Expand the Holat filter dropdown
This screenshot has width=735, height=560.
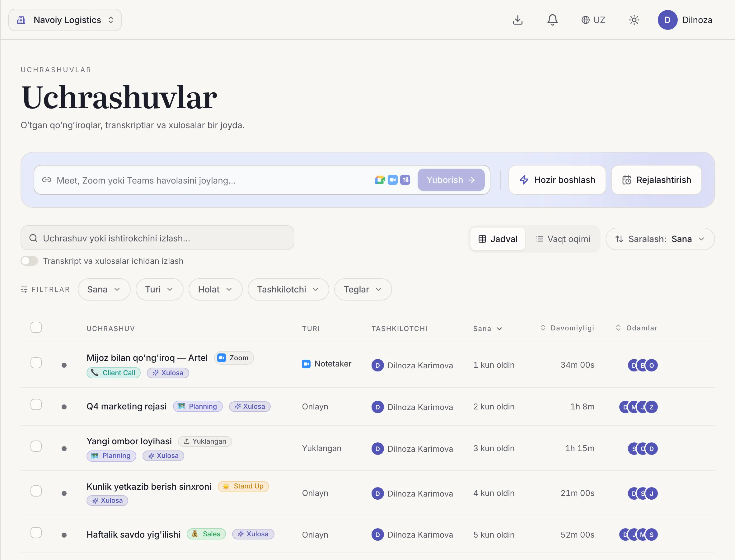[x=215, y=289]
